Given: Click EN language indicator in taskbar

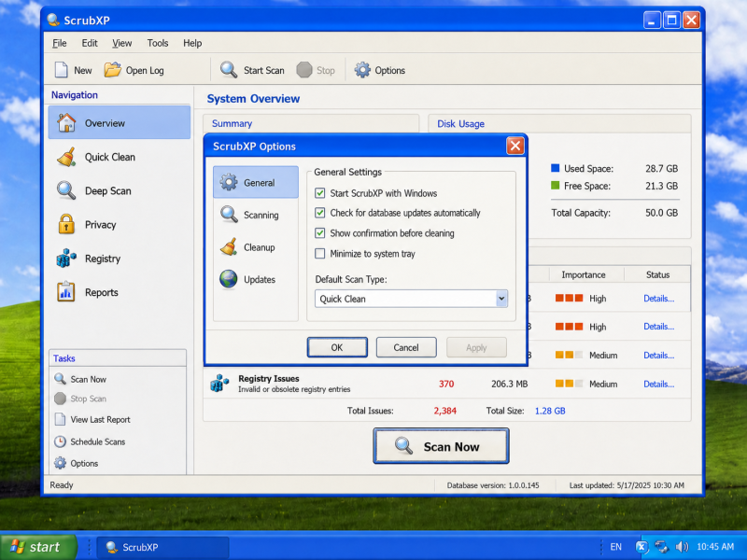Looking at the screenshot, I should tap(615, 547).
